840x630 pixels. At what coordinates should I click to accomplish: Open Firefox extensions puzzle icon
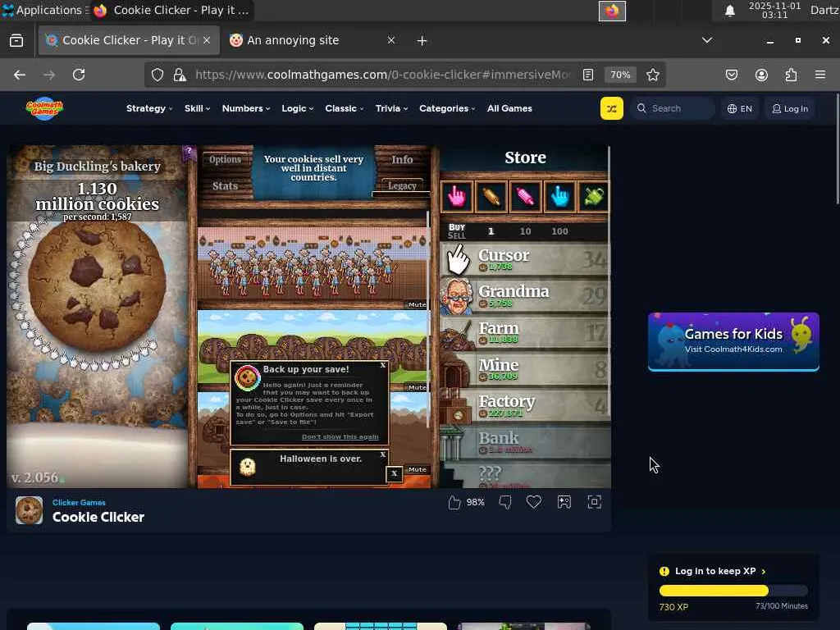click(791, 75)
